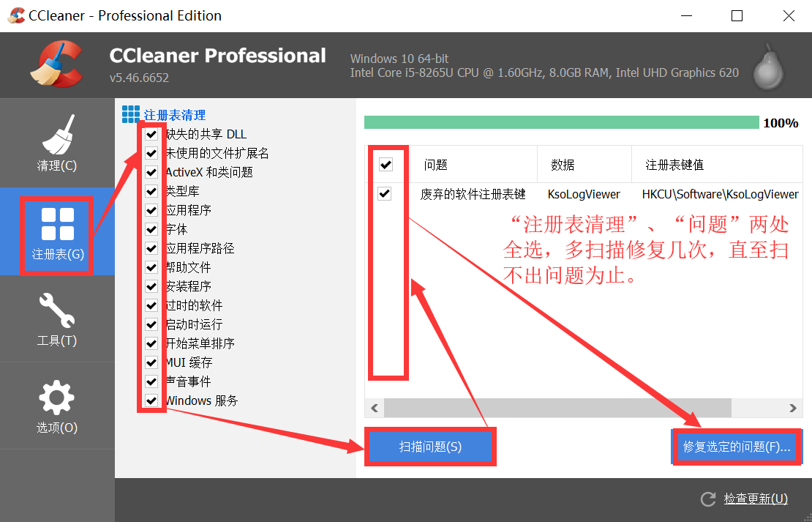Click the 注册表清理 grid icon
812x522 pixels.
[x=131, y=114]
